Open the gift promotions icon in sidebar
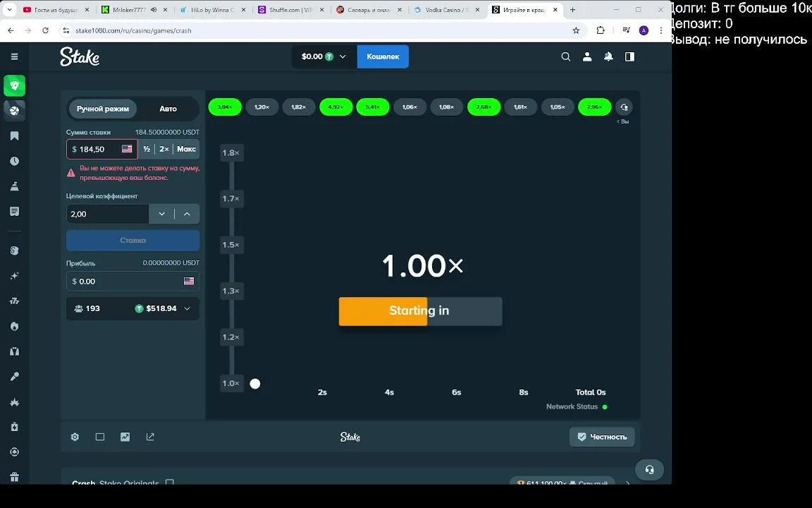 pyautogui.click(x=15, y=477)
